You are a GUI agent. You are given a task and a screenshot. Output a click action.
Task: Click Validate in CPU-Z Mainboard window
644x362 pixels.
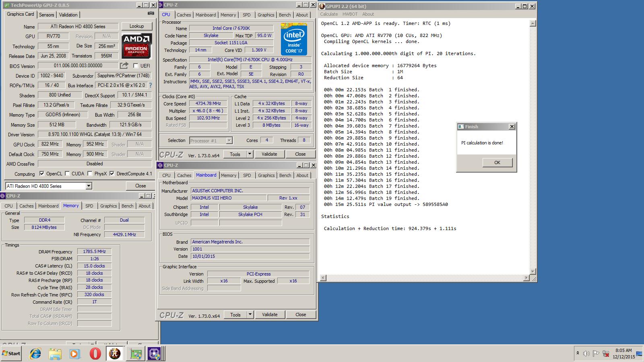click(x=270, y=315)
